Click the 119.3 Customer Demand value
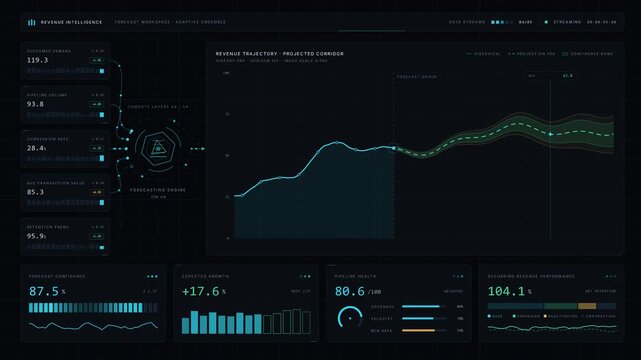The height and width of the screenshot is (360, 641). [37, 60]
